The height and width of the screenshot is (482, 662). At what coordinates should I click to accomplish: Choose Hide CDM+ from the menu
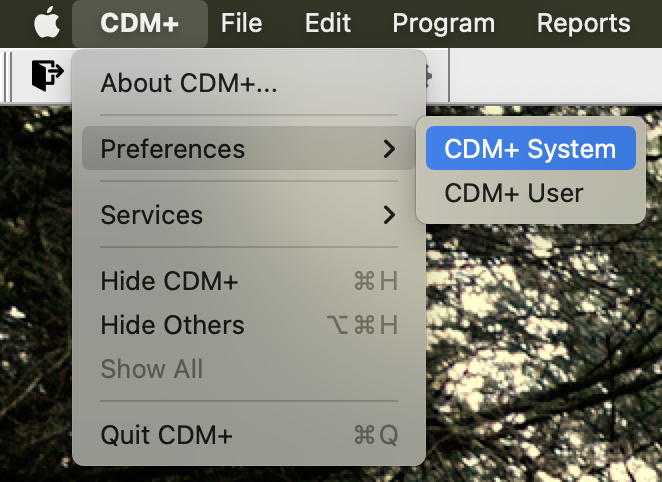coord(170,281)
